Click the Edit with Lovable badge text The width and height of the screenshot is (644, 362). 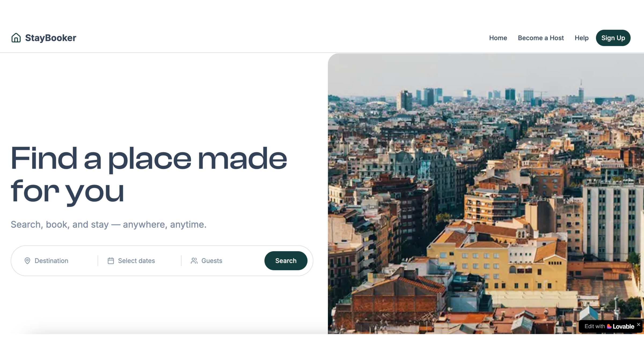pos(594,326)
